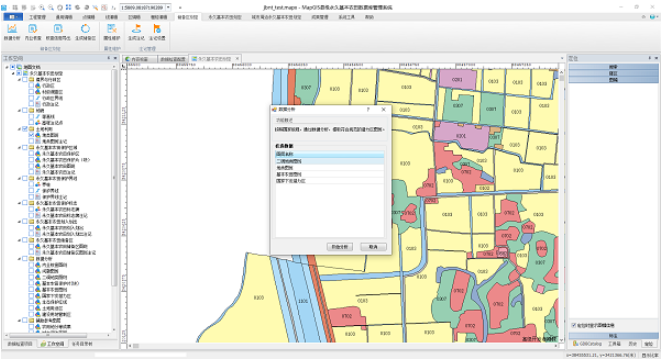Click the 生成储备区 circular arrow icon
The width and height of the screenshot is (663, 362).
click(85, 28)
